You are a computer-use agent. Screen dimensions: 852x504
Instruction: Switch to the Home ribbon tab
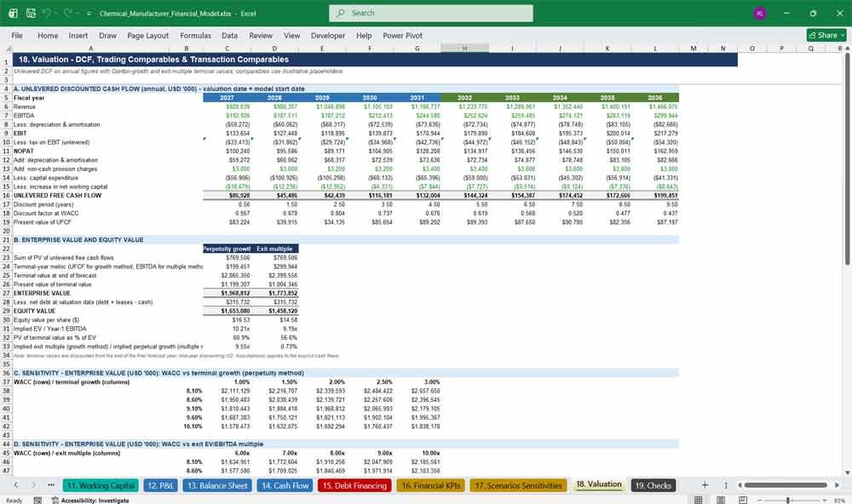[x=48, y=35]
